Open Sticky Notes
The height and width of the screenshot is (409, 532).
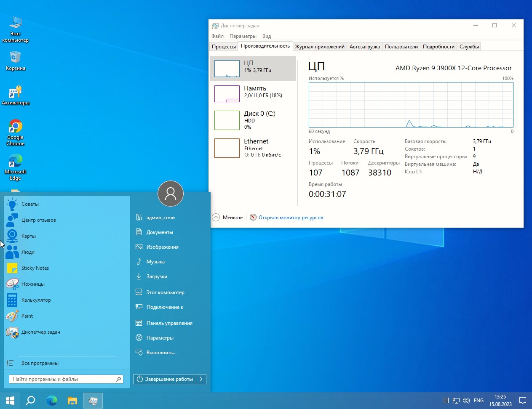[x=35, y=268]
